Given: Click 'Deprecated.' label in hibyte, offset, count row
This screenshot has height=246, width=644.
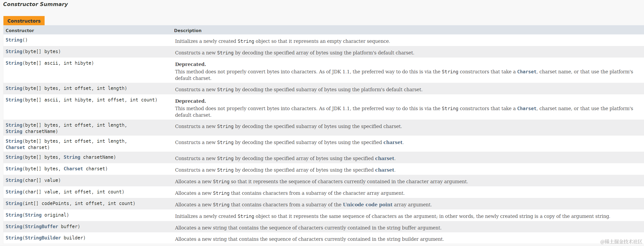Looking at the screenshot, I should 190,101.
